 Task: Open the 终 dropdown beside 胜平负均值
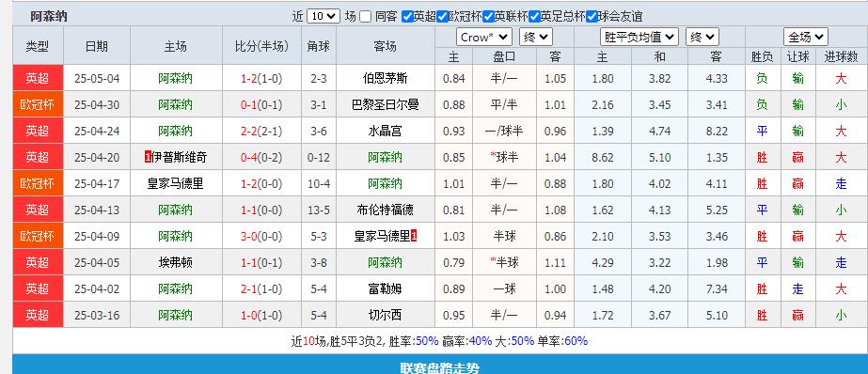(x=702, y=37)
